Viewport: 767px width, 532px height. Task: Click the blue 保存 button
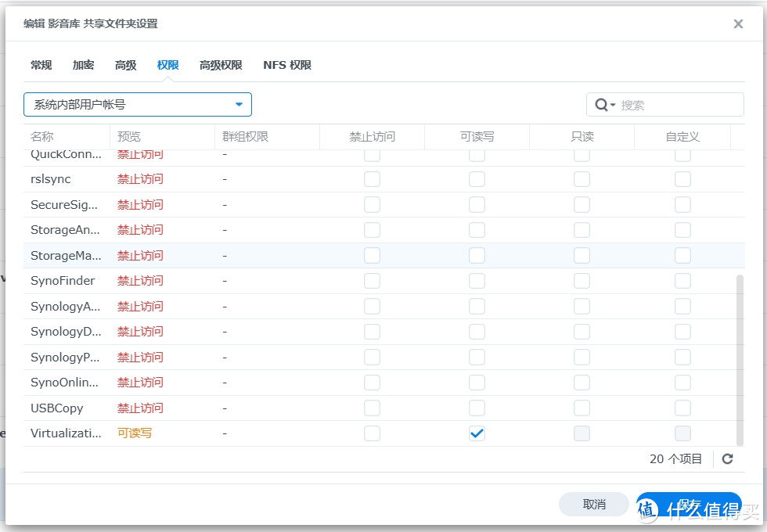tap(688, 505)
